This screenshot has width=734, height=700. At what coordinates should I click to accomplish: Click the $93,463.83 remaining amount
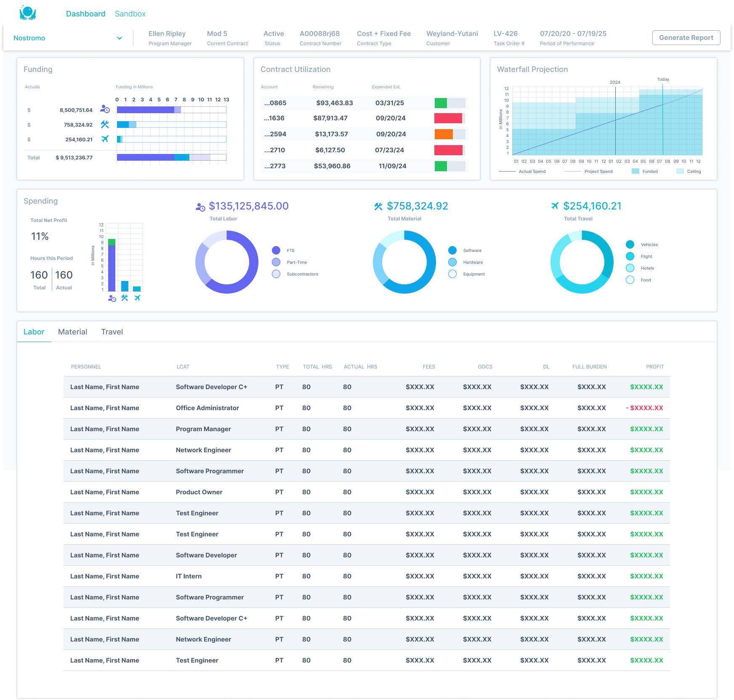[x=335, y=103]
